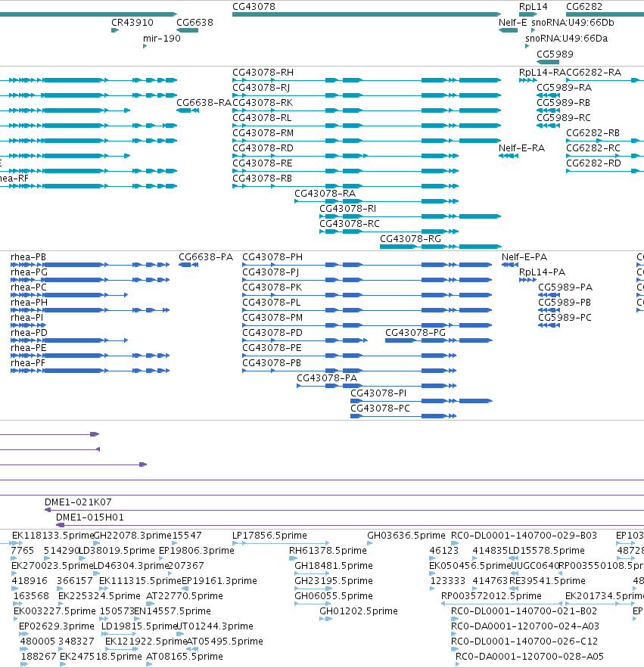Click the CR43910 gene label
This screenshot has height=668, width=644.
pos(132,23)
